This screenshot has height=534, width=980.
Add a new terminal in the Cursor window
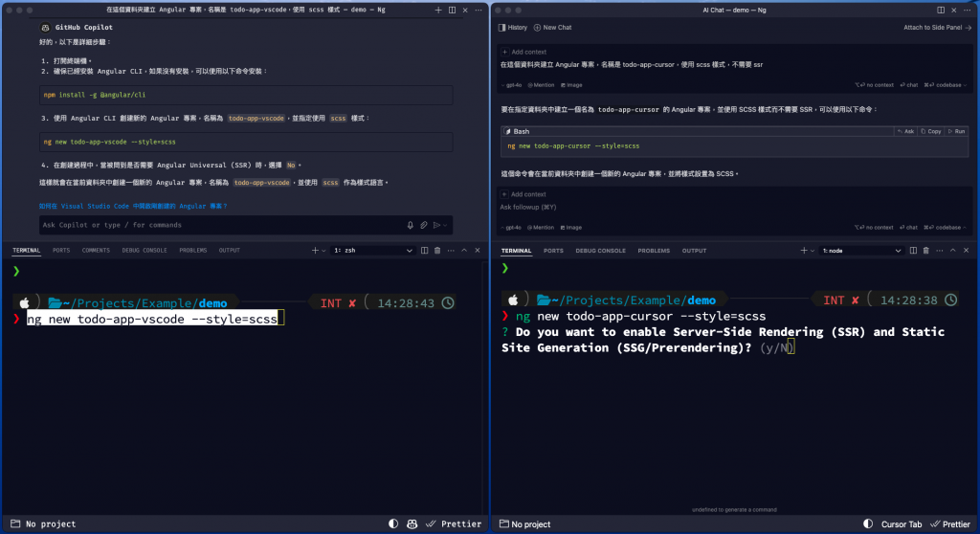tap(804, 251)
